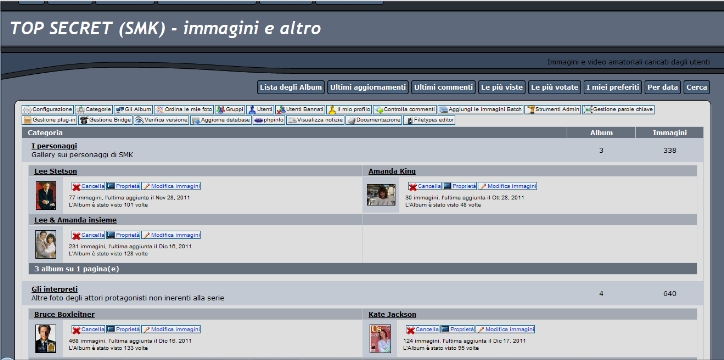Screen dimensions: 724x360
Task: Go to Le più votate menu item
Action: pyautogui.click(x=554, y=87)
